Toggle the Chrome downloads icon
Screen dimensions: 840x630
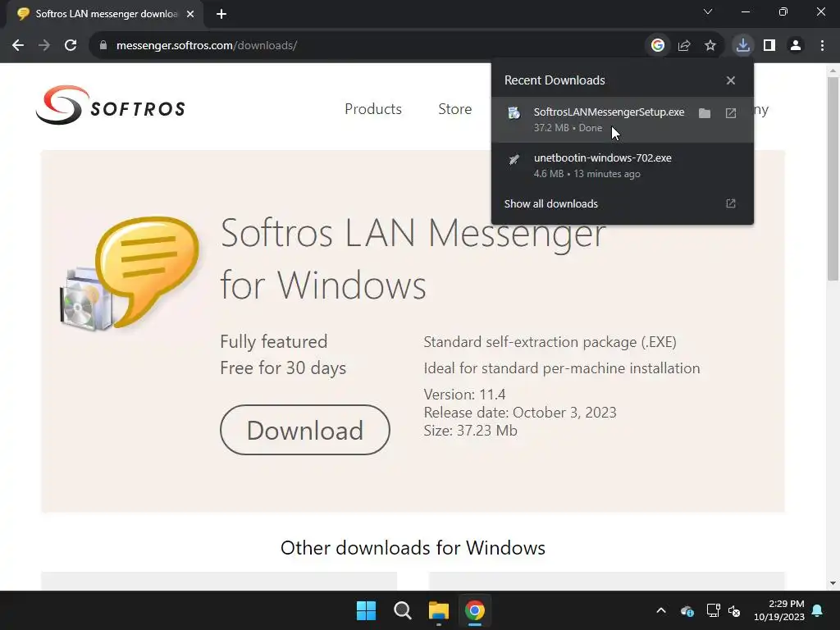743,46
